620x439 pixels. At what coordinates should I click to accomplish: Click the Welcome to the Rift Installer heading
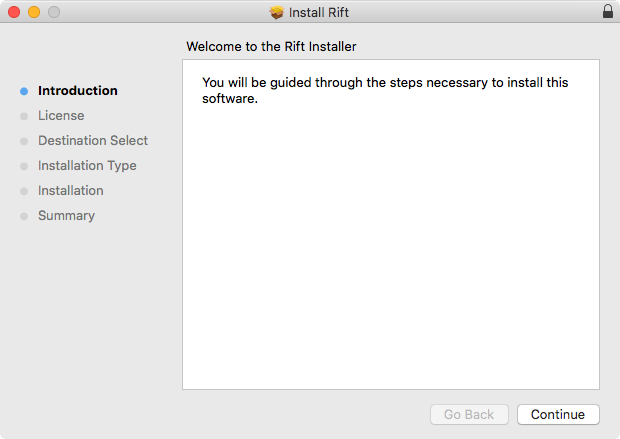(271, 46)
